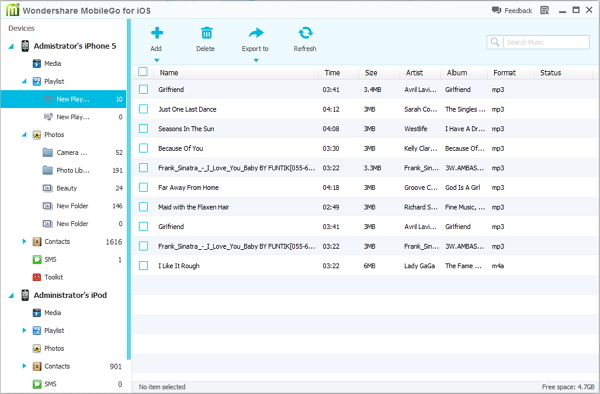The image size is (600, 394).
Task: Expand the iPod Playlist node
Action: 24,330
